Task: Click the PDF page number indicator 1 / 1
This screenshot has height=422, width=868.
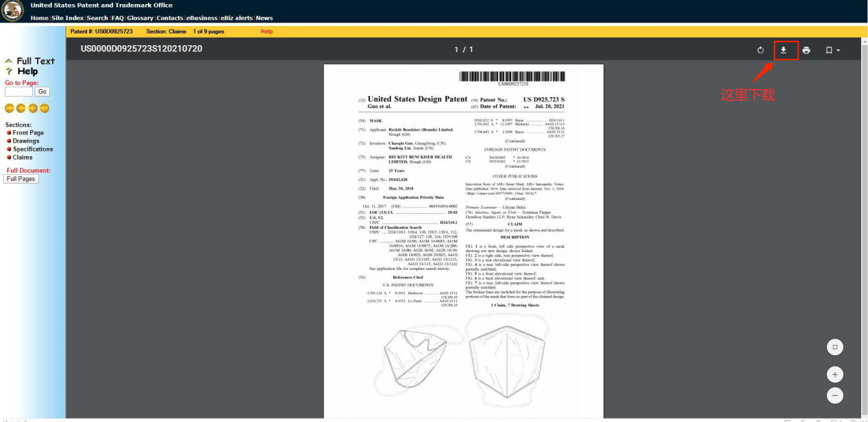Action: click(x=464, y=49)
